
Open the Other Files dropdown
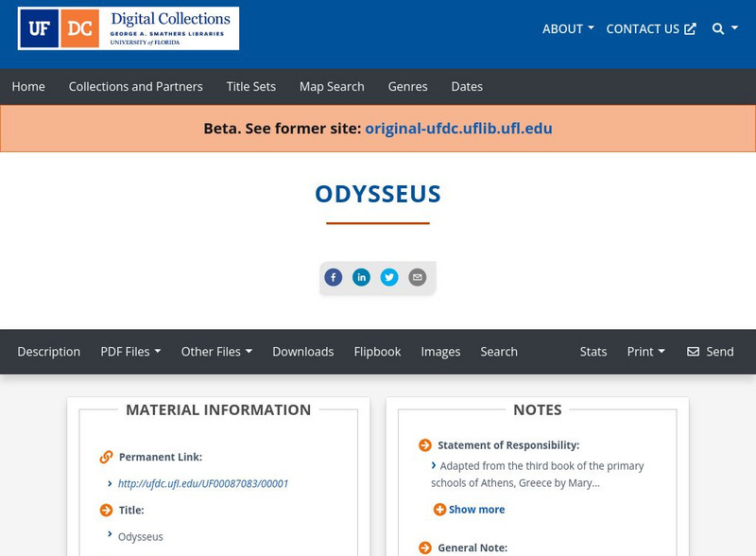pos(217,351)
